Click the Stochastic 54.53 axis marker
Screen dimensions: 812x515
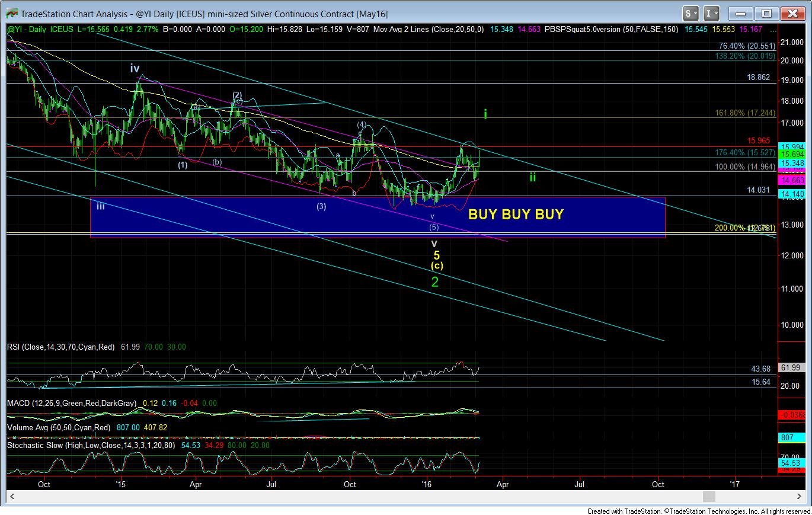(793, 462)
